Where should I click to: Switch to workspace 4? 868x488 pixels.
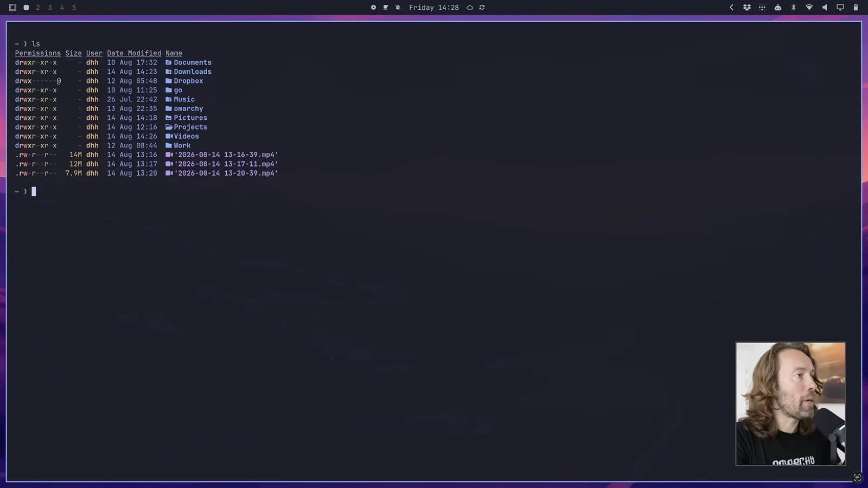62,8
